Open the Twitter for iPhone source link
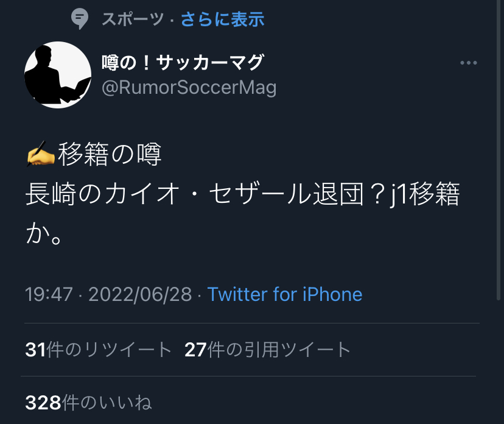 coord(285,294)
